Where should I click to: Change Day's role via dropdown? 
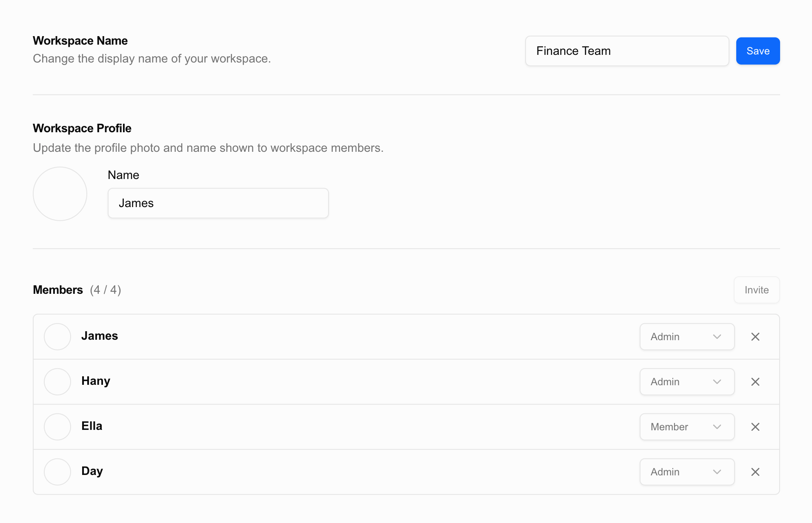[x=687, y=472]
